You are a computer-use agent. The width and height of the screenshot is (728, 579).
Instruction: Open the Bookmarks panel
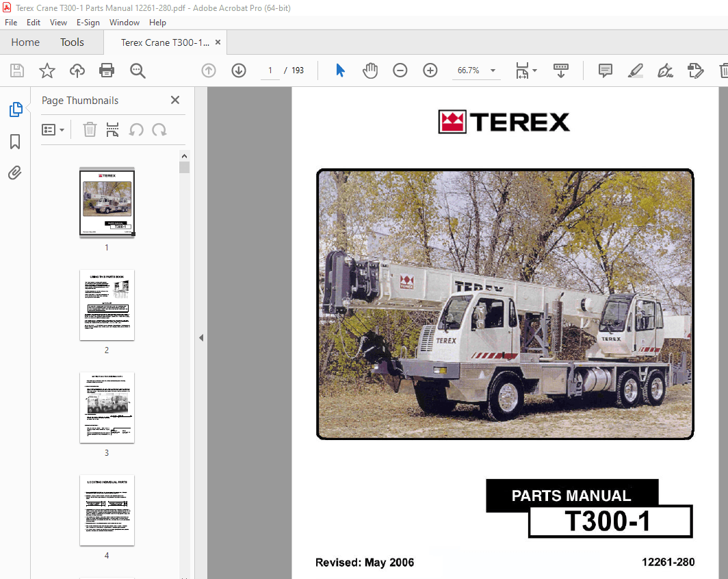(x=15, y=141)
